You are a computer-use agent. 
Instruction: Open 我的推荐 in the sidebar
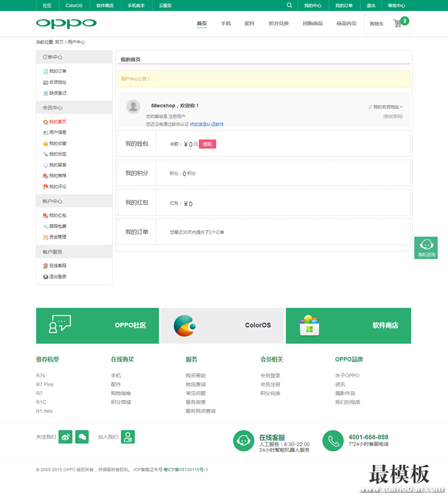coord(58,176)
